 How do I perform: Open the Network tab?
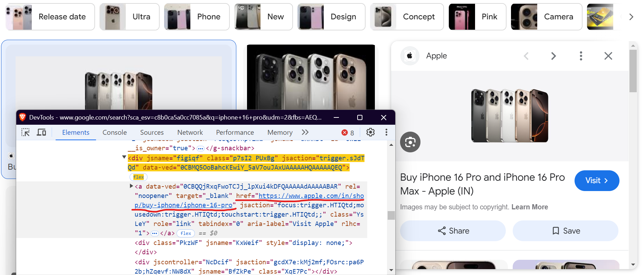pyautogui.click(x=190, y=132)
